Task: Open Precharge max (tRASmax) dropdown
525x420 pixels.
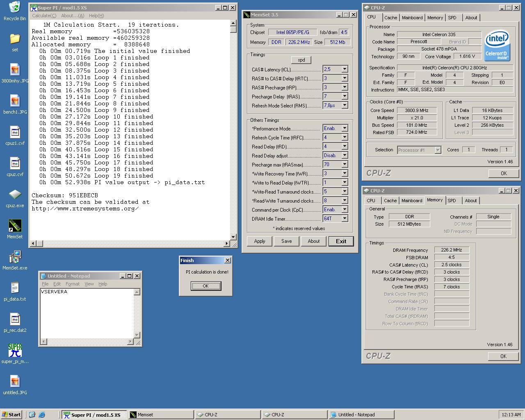Action: 345,164
